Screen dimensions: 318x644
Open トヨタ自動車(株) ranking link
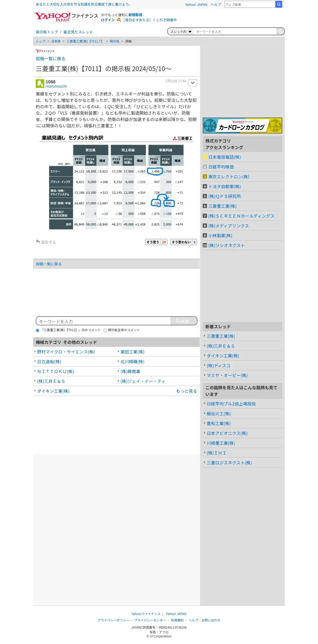[224, 187]
